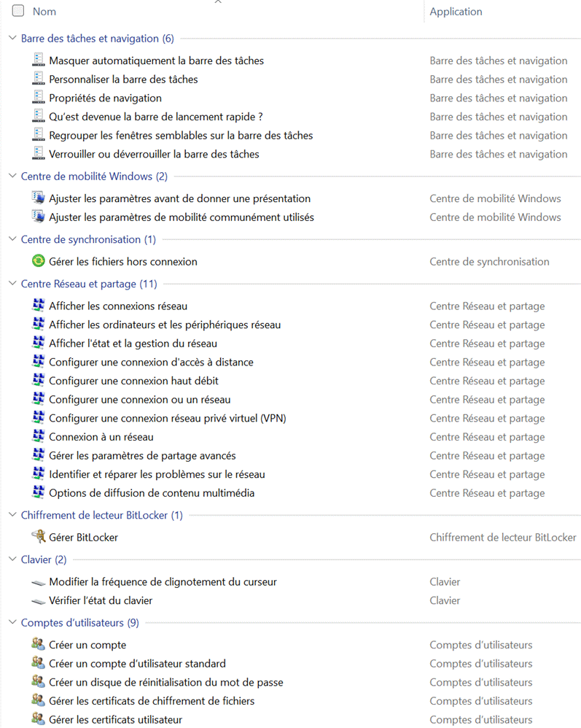
Task: Click the icon beside Propriétés de navigation
Action: pos(39,98)
